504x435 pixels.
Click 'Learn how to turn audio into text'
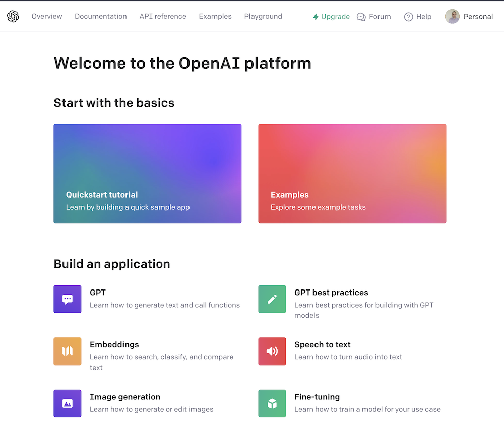pos(348,357)
